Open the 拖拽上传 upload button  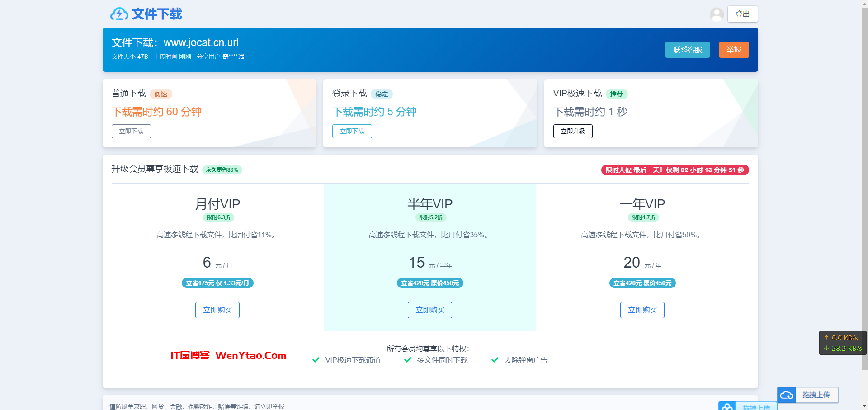pos(807,395)
